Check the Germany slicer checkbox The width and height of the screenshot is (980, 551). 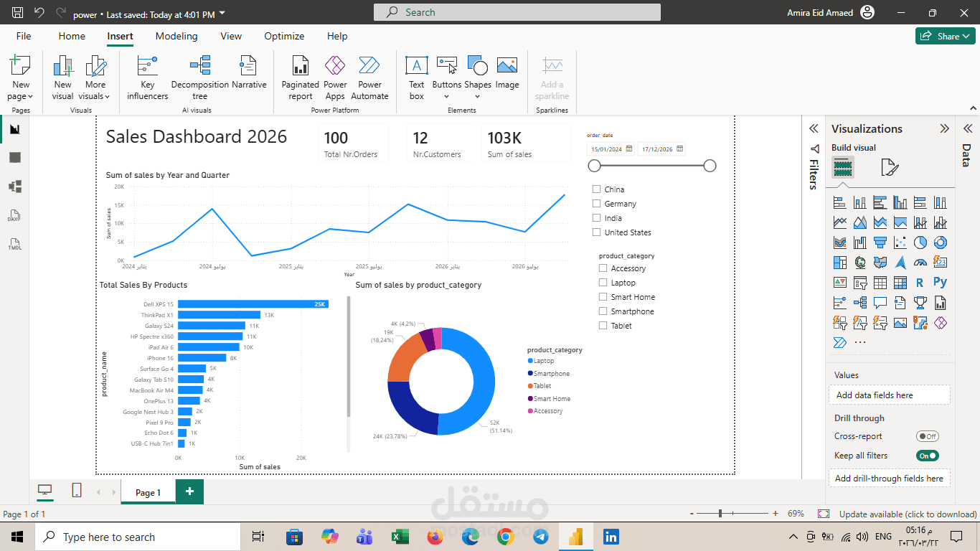tap(595, 203)
